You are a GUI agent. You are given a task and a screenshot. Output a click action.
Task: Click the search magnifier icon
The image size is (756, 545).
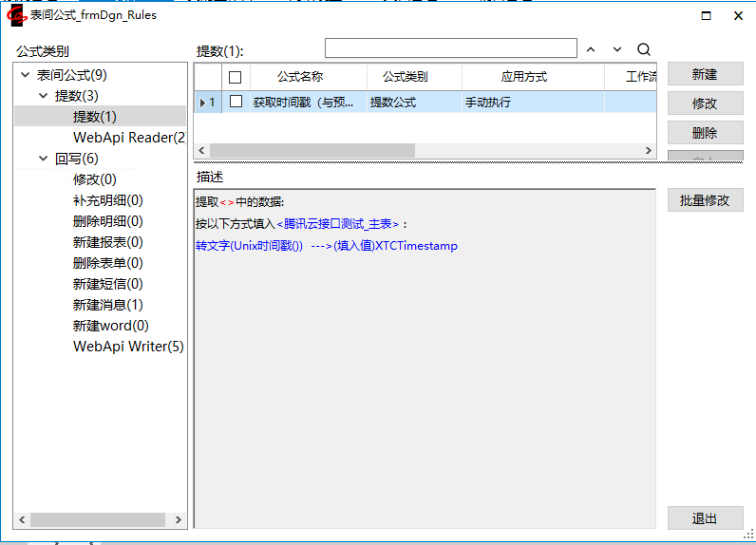click(644, 49)
